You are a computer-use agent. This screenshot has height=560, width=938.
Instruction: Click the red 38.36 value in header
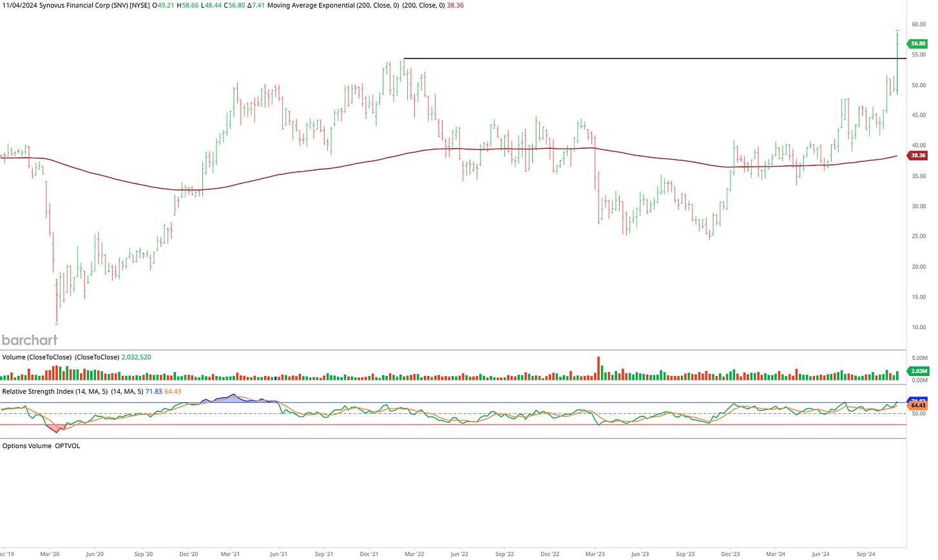455,5
